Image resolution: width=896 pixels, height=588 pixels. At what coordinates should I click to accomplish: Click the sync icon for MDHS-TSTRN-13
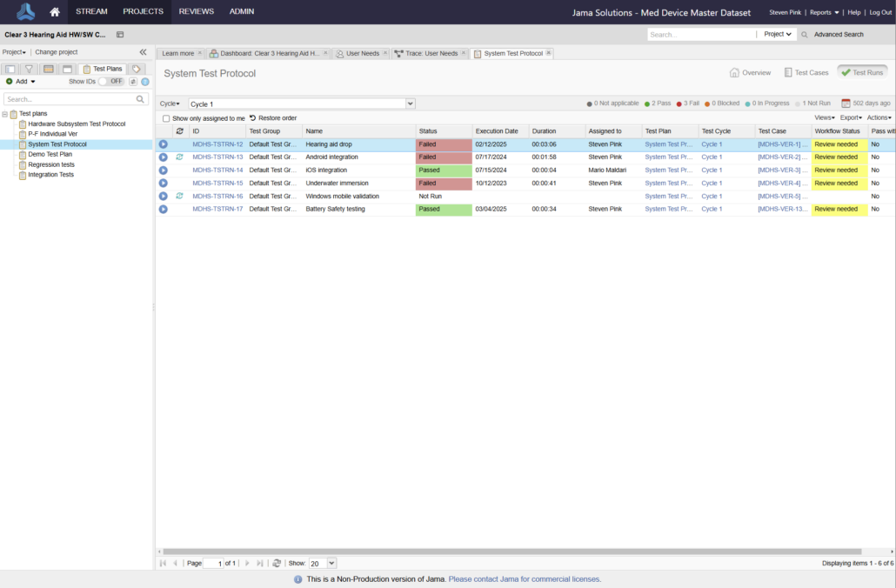(179, 157)
